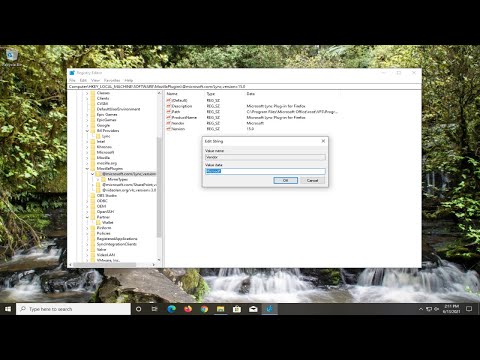Collapse the Partner key
This screenshot has width=480, height=360.
point(87,217)
